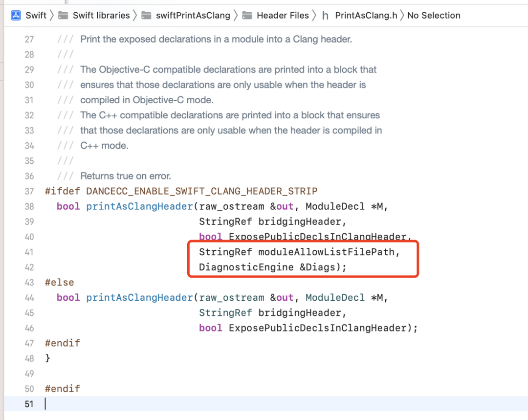Open swiftPrintAsClang breadcrumb item

[x=193, y=16]
